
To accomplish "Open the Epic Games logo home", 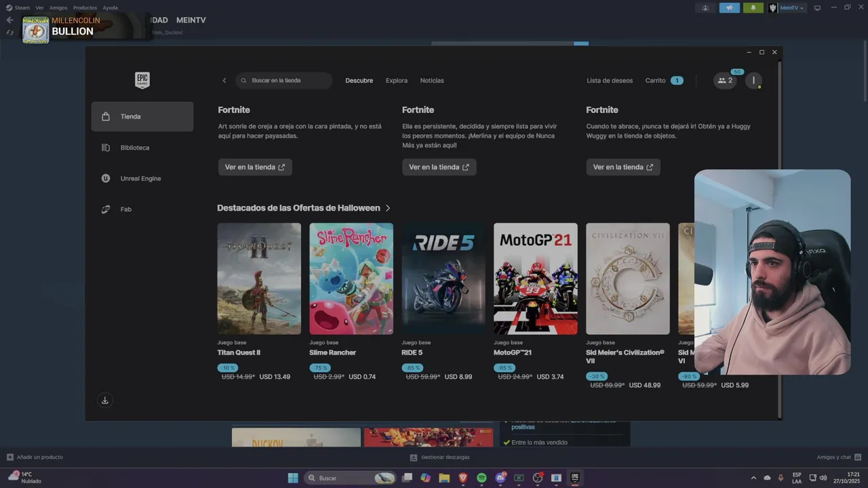I will (142, 80).
